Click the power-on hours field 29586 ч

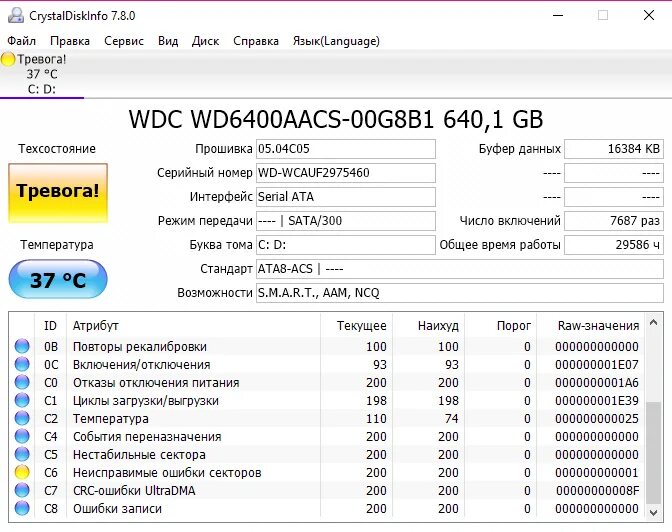[614, 245]
